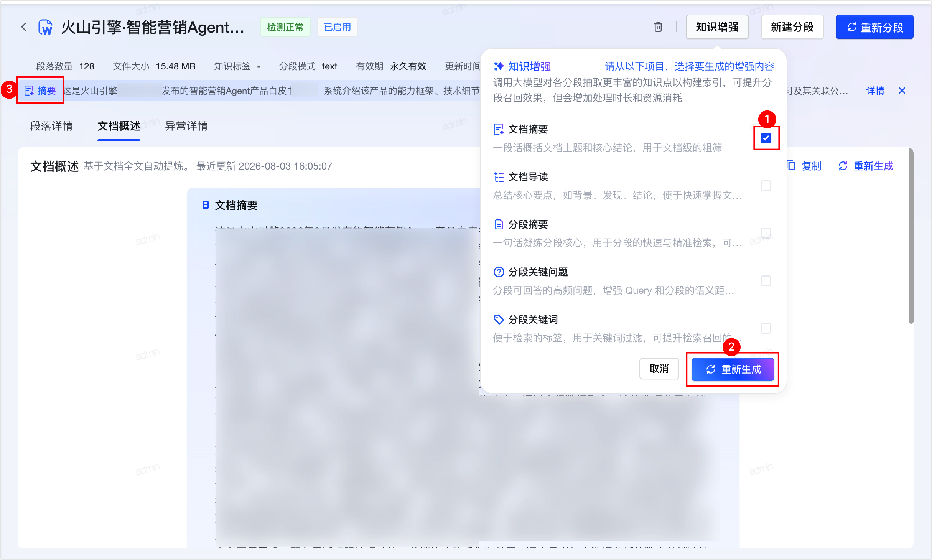Screen dimensions: 932x560
Task: Click the 摘要 summary icon in banner
Action: coord(29,91)
